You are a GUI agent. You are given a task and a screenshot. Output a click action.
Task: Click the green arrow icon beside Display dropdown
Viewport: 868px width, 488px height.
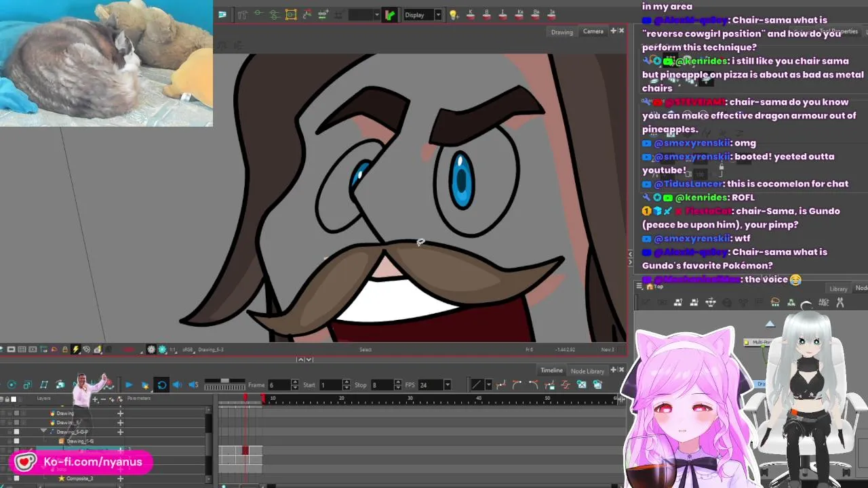[x=389, y=15]
